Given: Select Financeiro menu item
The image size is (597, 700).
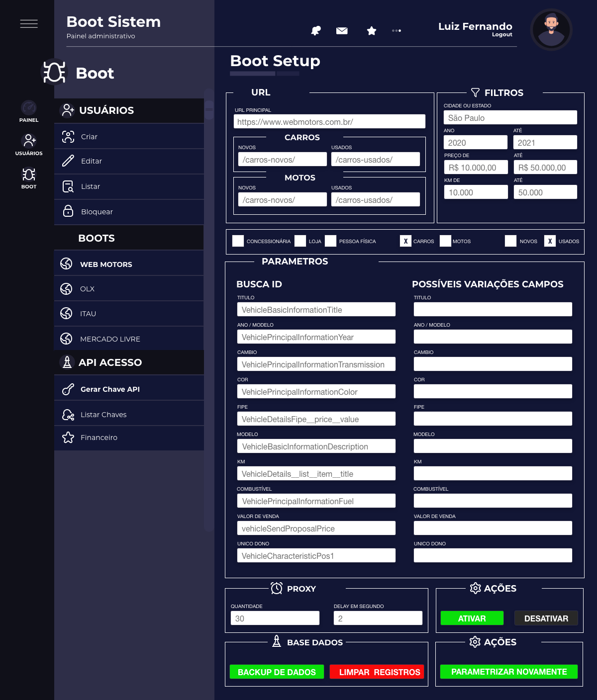Looking at the screenshot, I should [x=129, y=437].
